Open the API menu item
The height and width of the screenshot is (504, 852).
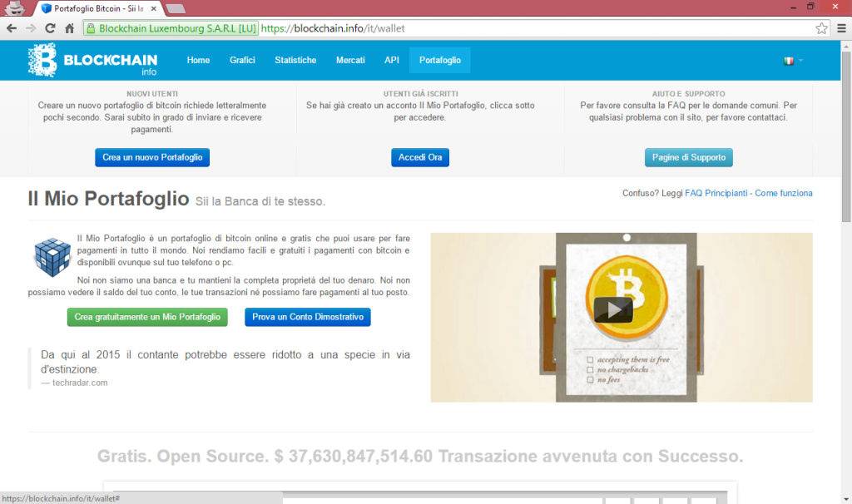tap(392, 60)
